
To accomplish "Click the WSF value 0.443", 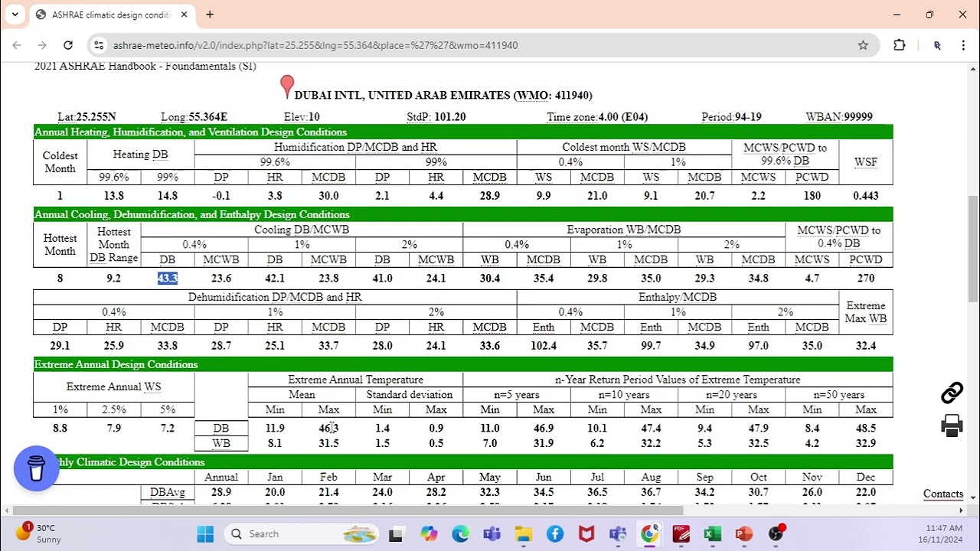I will 866,195.
